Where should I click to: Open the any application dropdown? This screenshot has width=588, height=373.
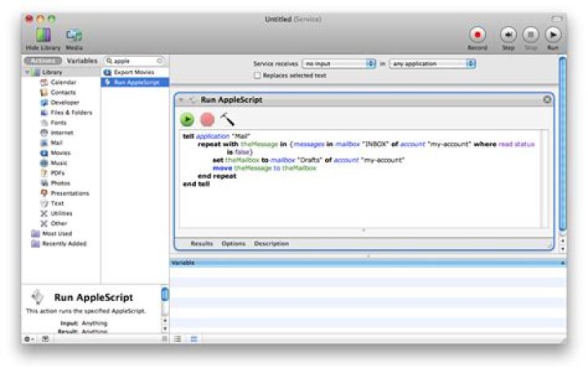tap(433, 64)
